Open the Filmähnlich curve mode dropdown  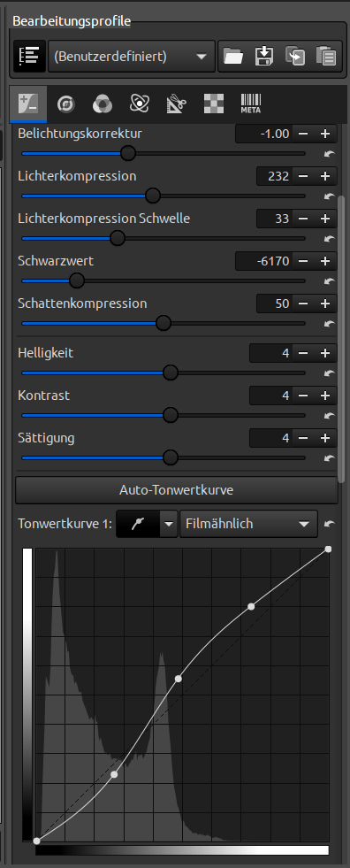click(249, 524)
